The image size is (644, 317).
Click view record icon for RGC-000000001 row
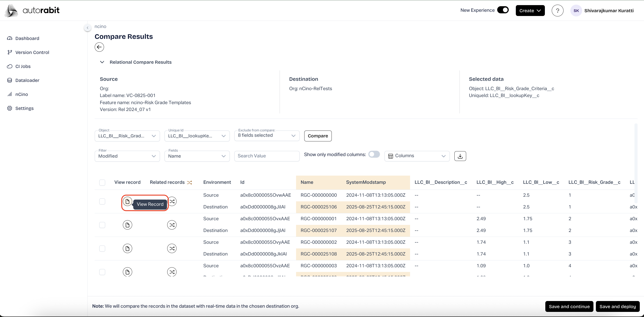point(128,225)
